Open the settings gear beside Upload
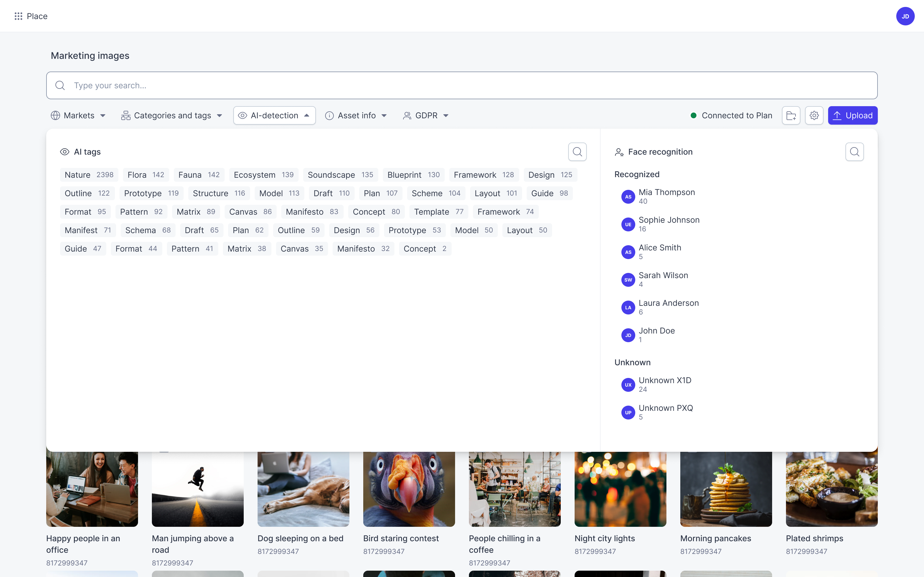924x577 pixels. (814, 115)
